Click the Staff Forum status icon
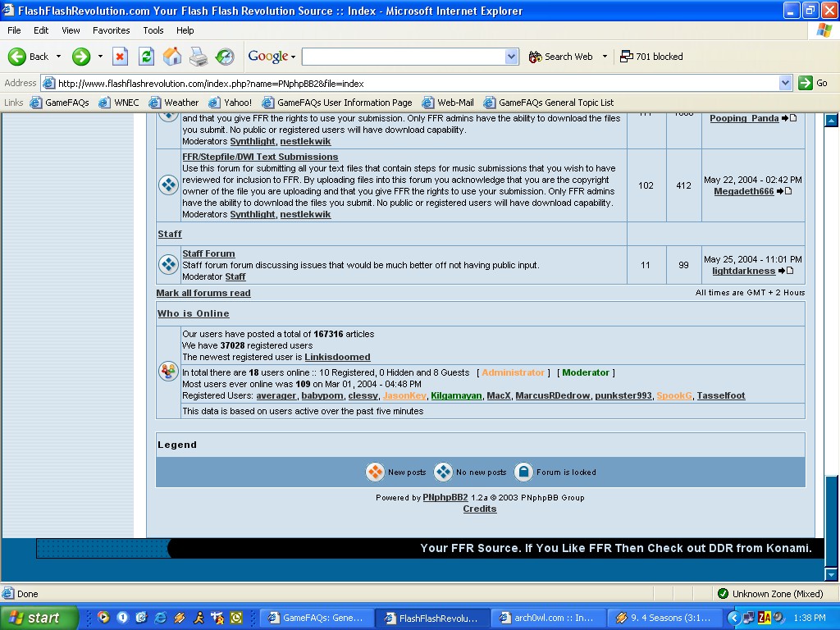Image resolution: width=840 pixels, height=630 pixels. [x=168, y=264]
